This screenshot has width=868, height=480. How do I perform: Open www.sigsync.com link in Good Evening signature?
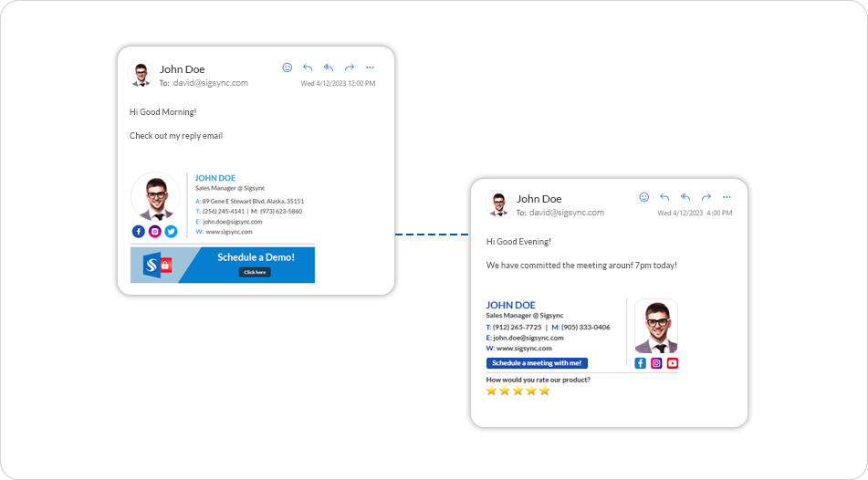(524, 349)
